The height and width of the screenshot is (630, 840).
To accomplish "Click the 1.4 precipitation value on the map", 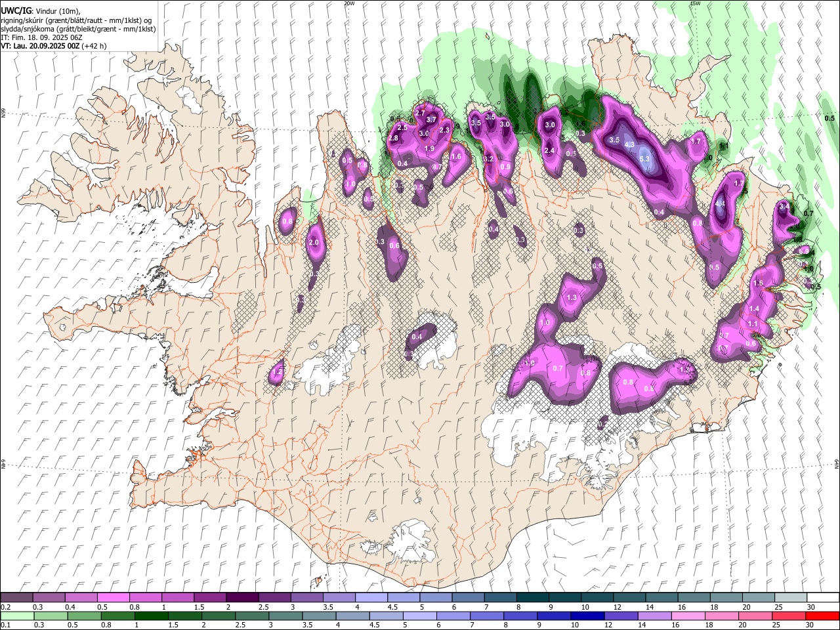I will coord(754,308).
